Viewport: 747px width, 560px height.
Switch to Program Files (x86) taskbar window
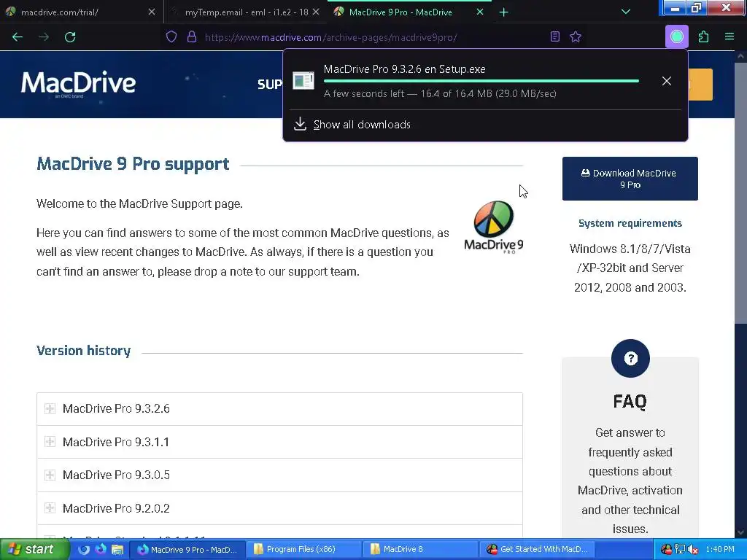[304, 550]
